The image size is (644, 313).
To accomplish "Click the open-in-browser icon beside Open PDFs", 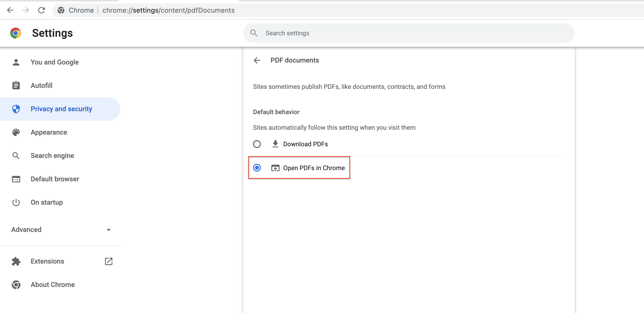I will tap(275, 168).
